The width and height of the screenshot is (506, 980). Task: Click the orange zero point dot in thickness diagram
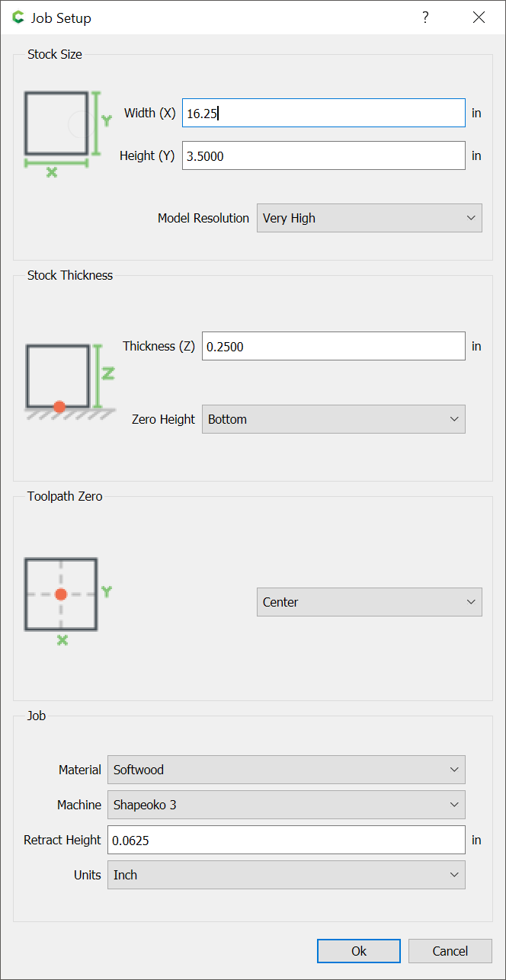tap(59, 407)
